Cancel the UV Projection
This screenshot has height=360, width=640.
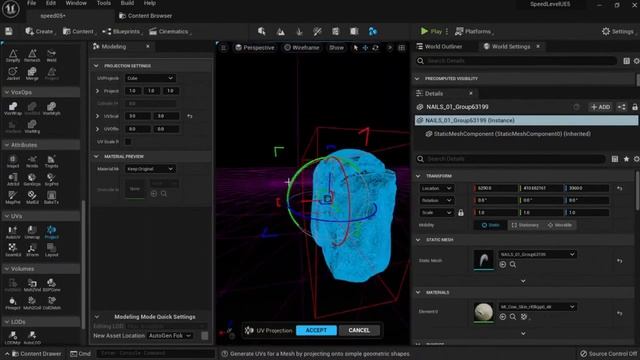pyautogui.click(x=359, y=330)
